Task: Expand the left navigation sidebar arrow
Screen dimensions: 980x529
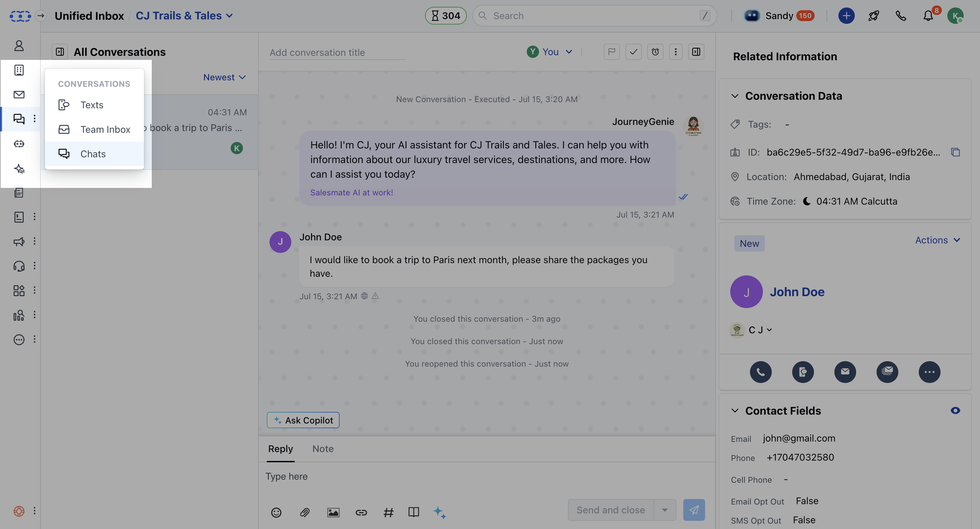Action: [41, 16]
